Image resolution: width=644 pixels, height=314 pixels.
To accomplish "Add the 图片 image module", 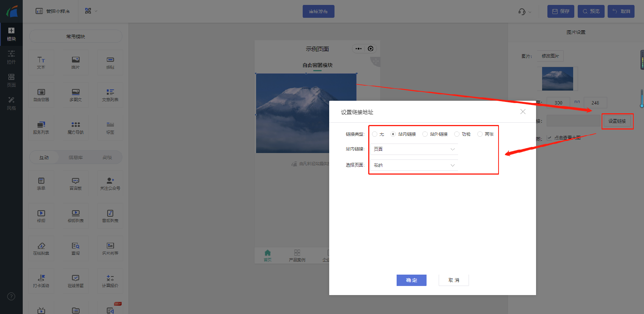I will coord(75,62).
